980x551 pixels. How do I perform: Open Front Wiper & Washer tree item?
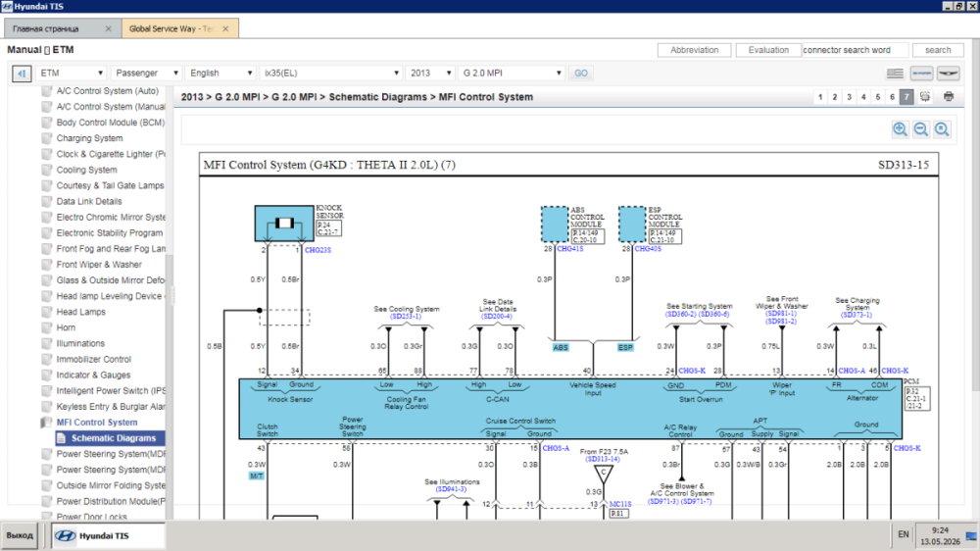[99, 265]
